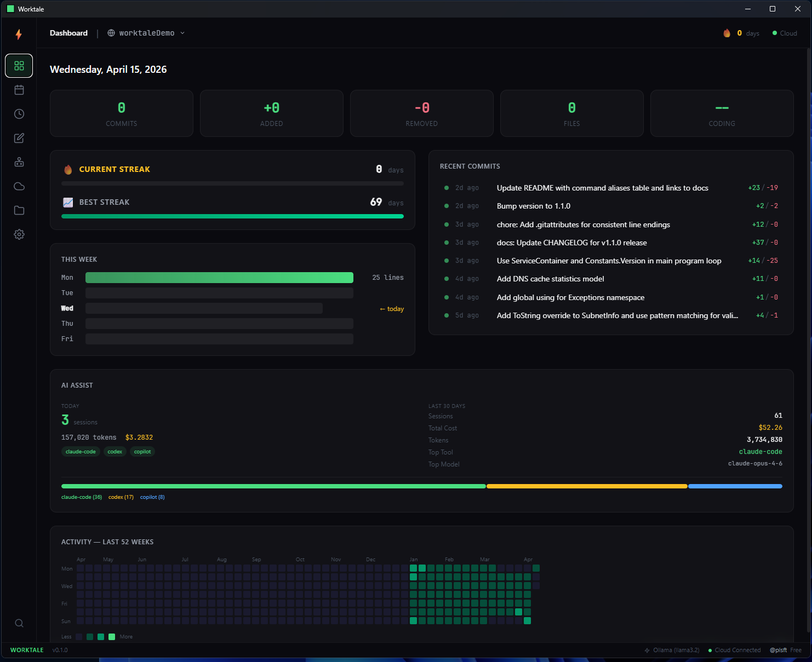Open commit 'Bump version to 1.1.0'
The image size is (812, 662).
(533, 206)
